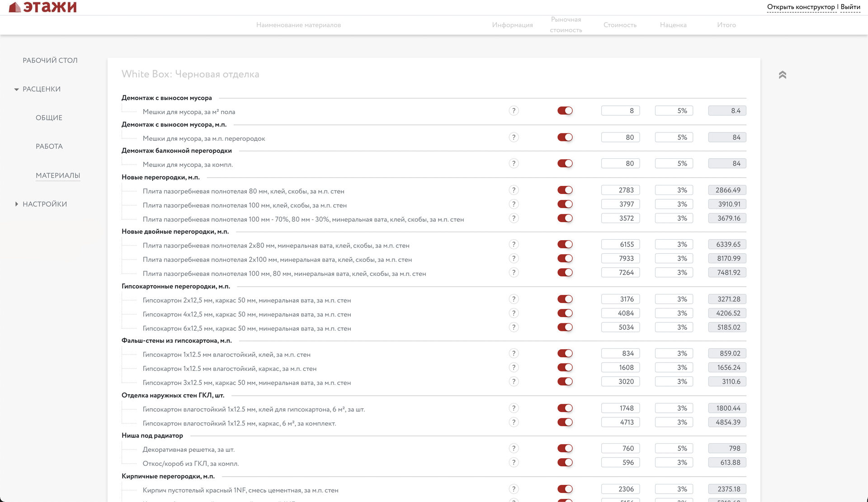Click markup field for Декоративная решетка
Screen dimensions: 868x502
tap(674, 449)
